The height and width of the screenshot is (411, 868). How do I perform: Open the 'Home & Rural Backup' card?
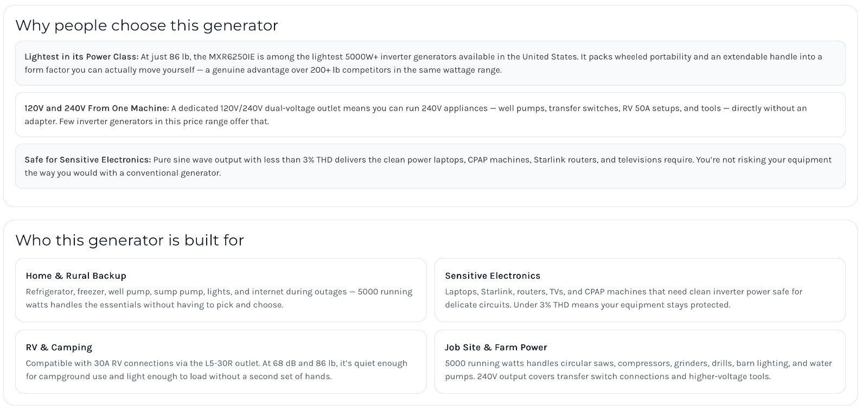221,290
